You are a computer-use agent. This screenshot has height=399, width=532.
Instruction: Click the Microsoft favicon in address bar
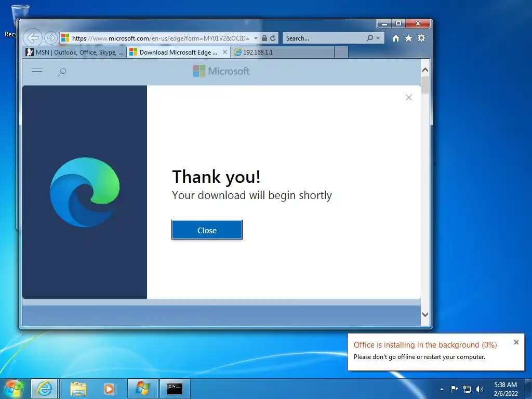[x=65, y=38]
